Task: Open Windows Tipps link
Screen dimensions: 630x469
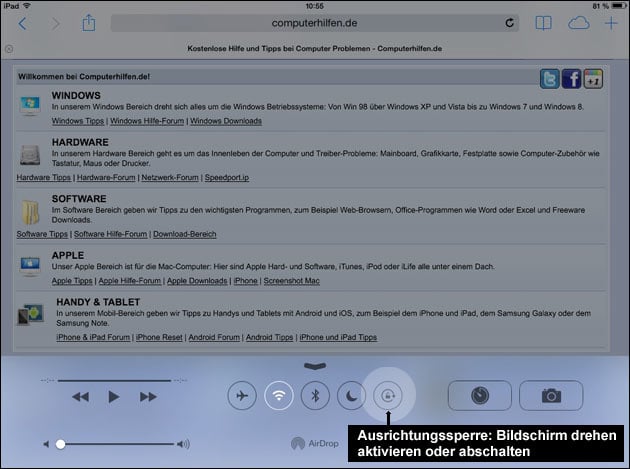Action: click(78, 121)
